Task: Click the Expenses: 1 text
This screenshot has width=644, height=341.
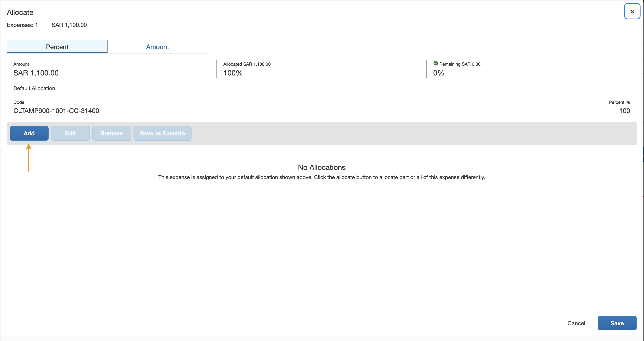Action: [22, 25]
